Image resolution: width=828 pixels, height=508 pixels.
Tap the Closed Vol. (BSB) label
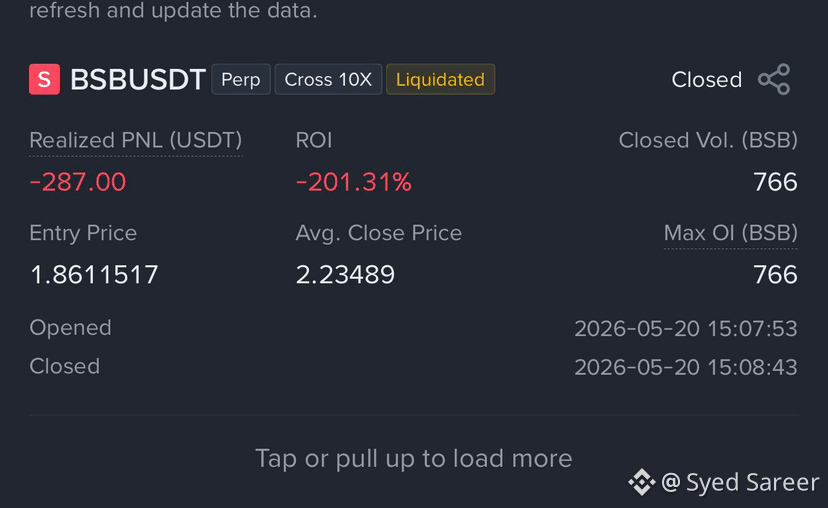point(708,140)
